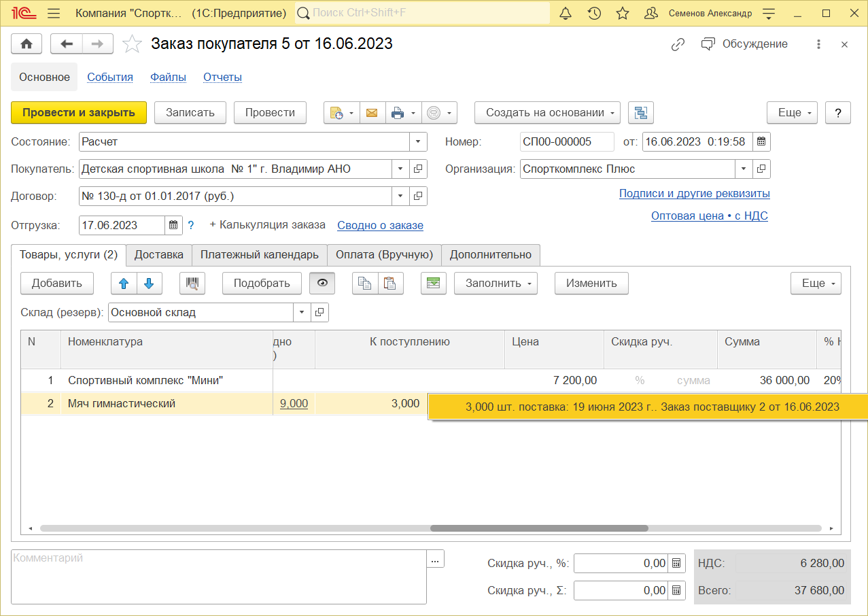Move selected row up with blue arrow

coord(124,284)
